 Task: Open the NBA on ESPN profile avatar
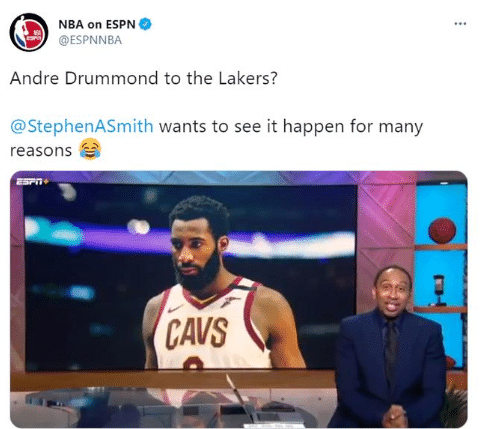29,32
